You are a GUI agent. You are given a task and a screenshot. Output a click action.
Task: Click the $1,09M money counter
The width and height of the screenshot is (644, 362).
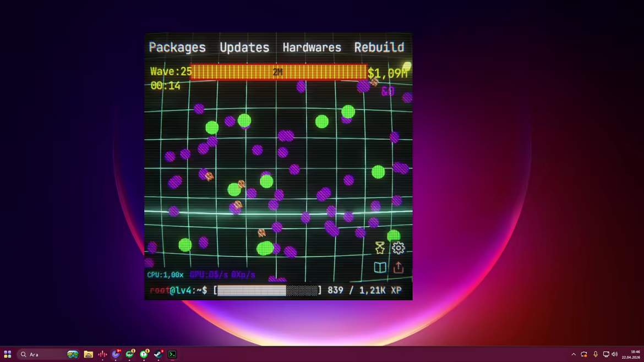tap(388, 74)
